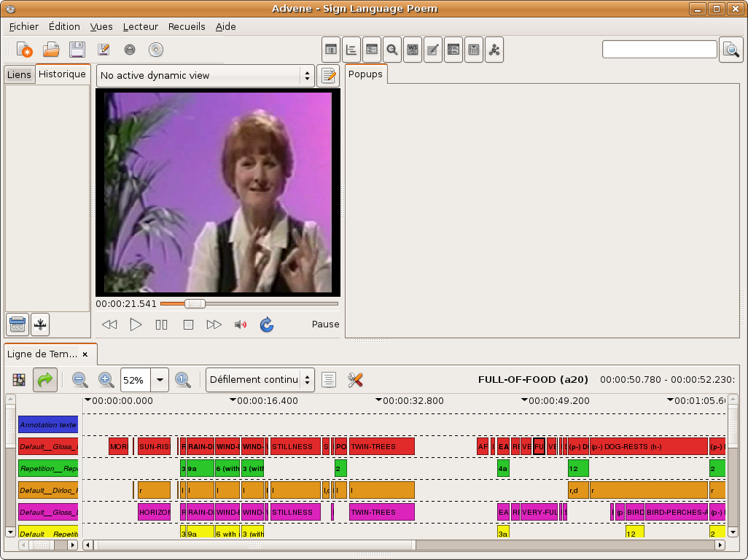
Task: Toggle the green arrow goto-on-click button
Action: (x=45, y=379)
